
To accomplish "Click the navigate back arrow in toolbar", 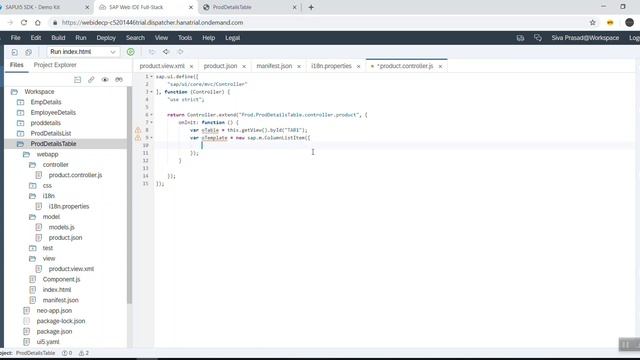I will click(166, 52).
